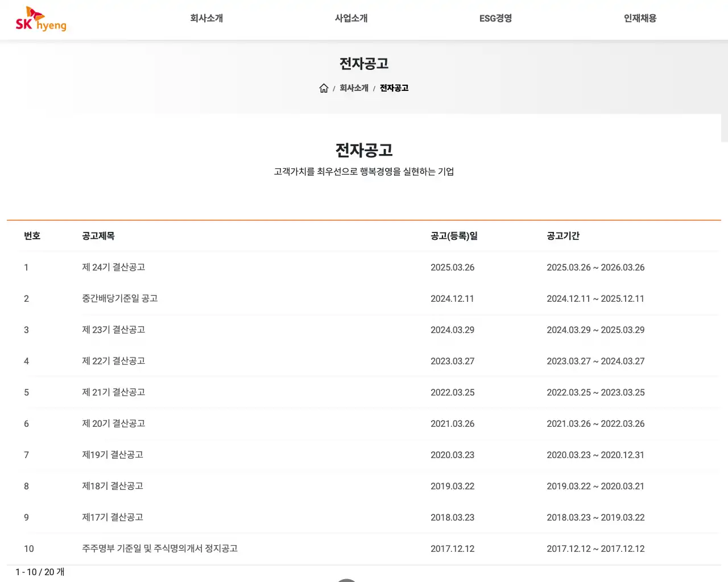Select the date 2025.03.26 in row 1
Screen dimensions: 728x582
point(452,267)
